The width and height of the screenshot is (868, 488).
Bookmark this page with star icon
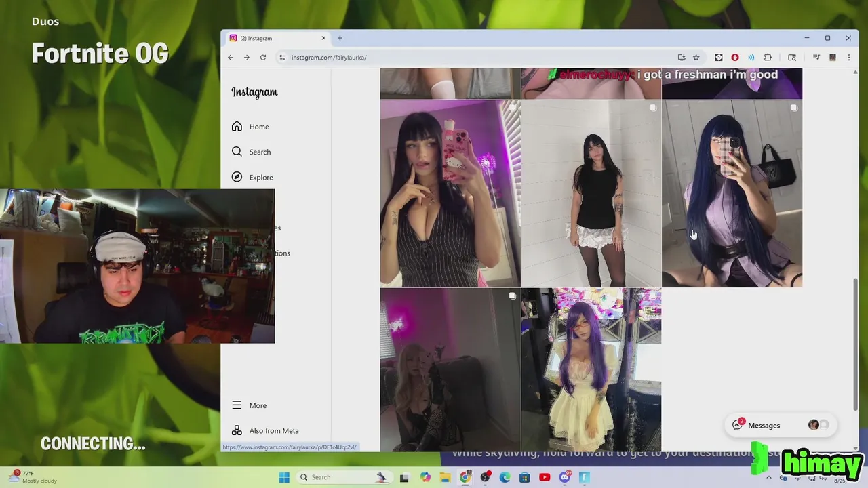coord(696,58)
